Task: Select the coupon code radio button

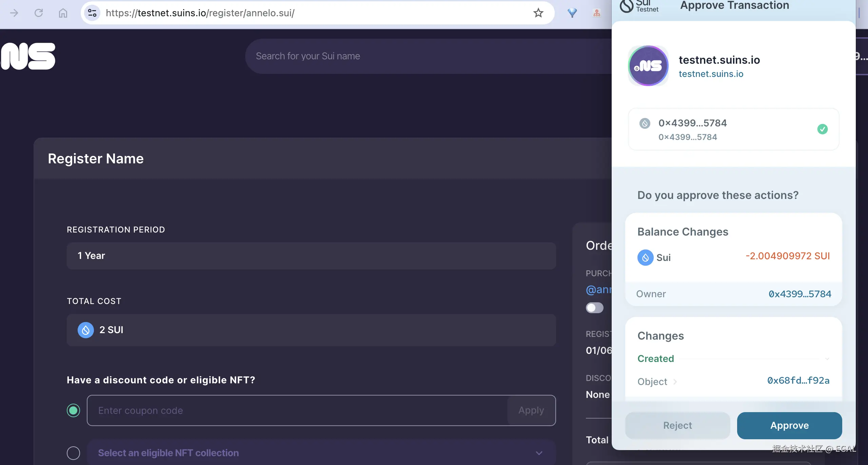Action: click(x=73, y=410)
